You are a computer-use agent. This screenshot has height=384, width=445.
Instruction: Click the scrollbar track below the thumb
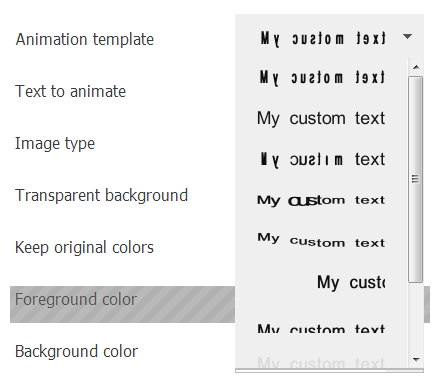click(x=416, y=317)
